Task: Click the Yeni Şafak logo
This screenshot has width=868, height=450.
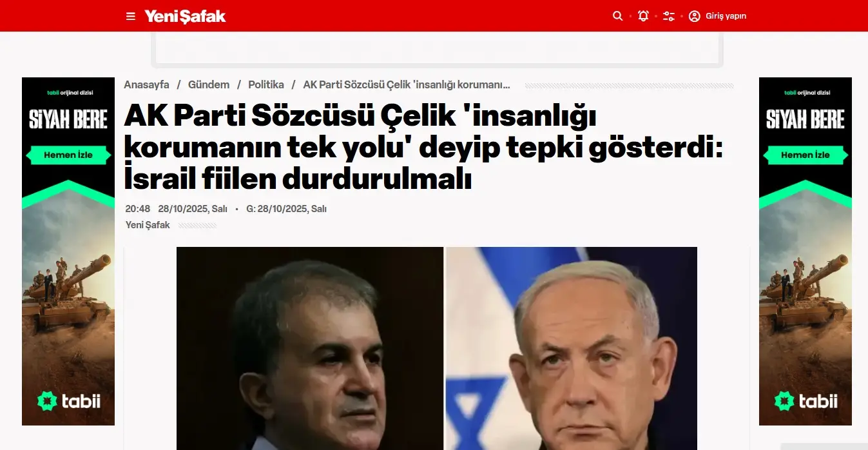Action: (x=185, y=16)
